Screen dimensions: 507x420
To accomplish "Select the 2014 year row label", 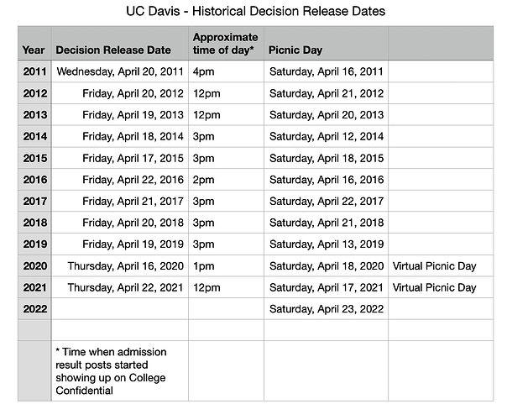I will [x=34, y=136].
